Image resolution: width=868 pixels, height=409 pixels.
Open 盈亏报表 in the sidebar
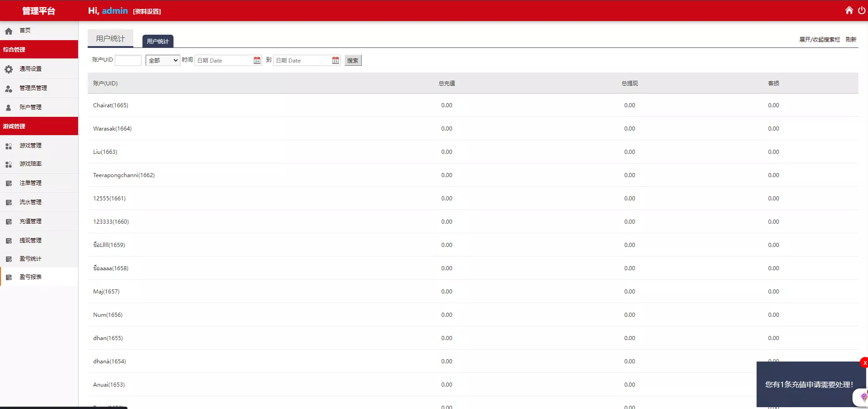coord(31,277)
